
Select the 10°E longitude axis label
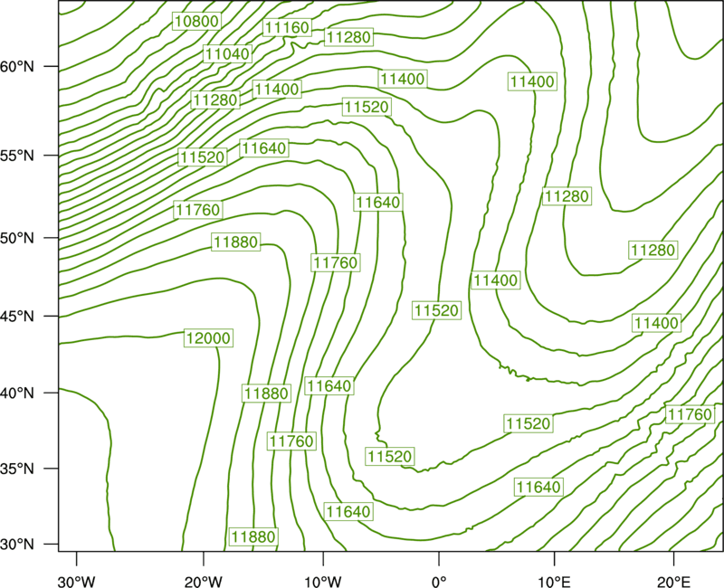(x=554, y=582)
